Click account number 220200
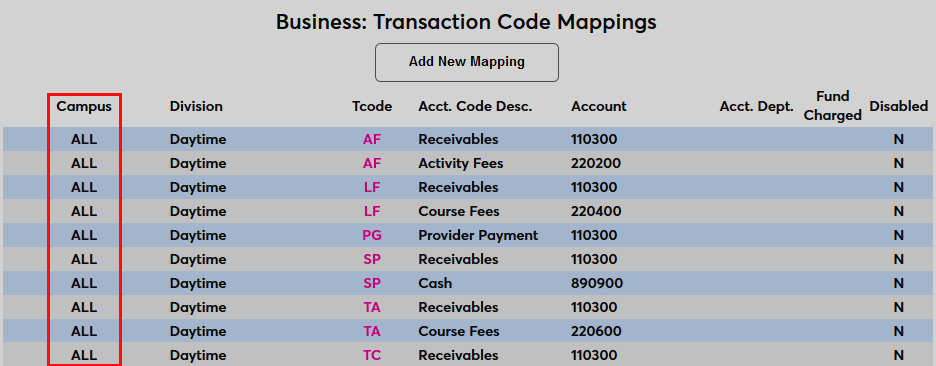936x366 pixels. 596,164
